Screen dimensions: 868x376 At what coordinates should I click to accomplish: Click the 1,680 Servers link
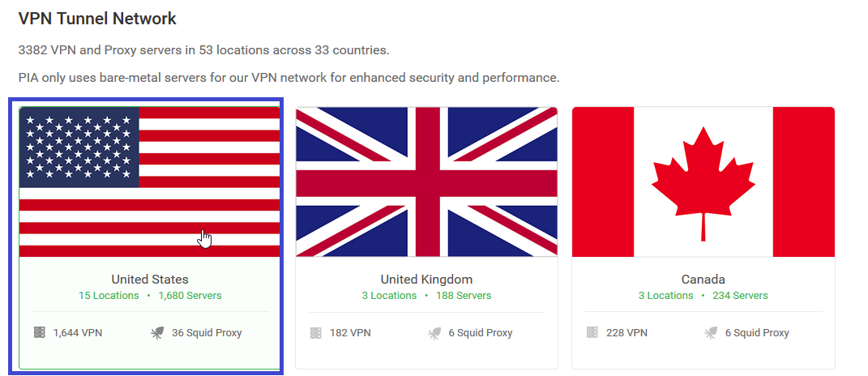click(x=190, y=295)
